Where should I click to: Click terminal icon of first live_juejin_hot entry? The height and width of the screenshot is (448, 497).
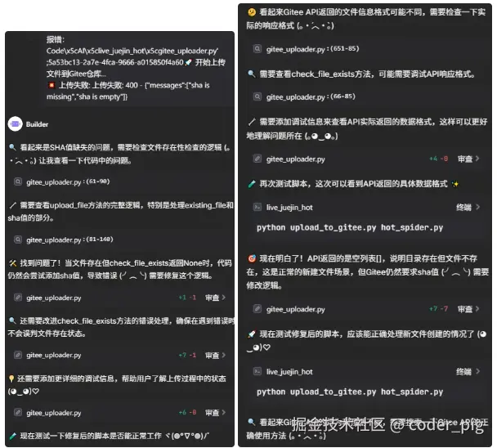[x=257, y=208]
